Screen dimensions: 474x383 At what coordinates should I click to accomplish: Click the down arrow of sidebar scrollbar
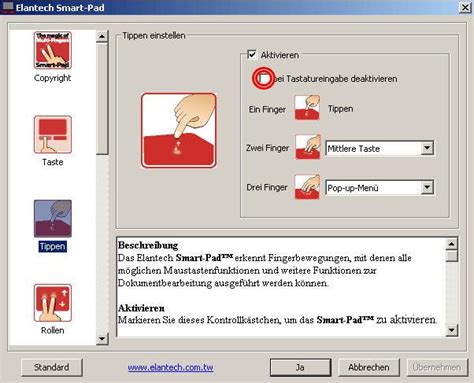click(102, 339)
